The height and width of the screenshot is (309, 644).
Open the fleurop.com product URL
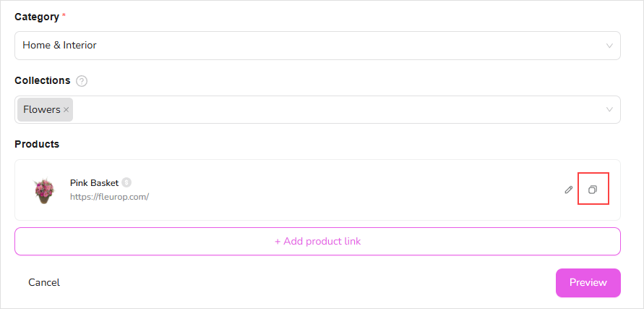(109, 196)
